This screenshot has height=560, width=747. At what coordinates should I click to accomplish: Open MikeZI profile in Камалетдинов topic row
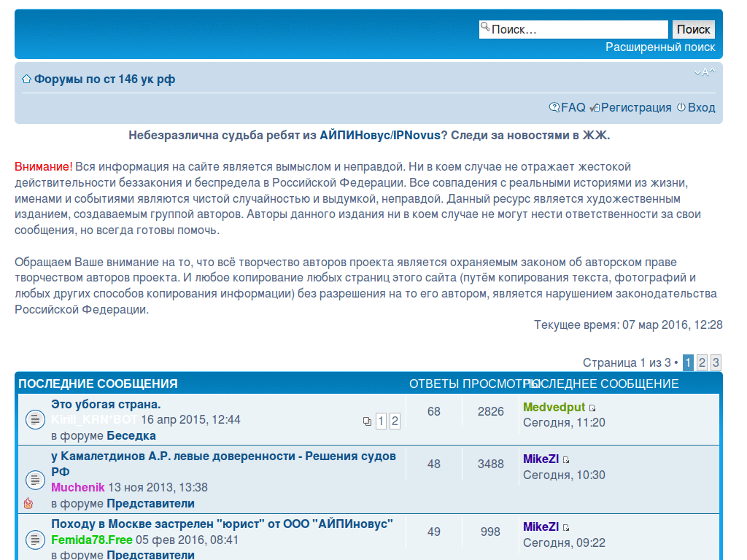coord(541,459)
